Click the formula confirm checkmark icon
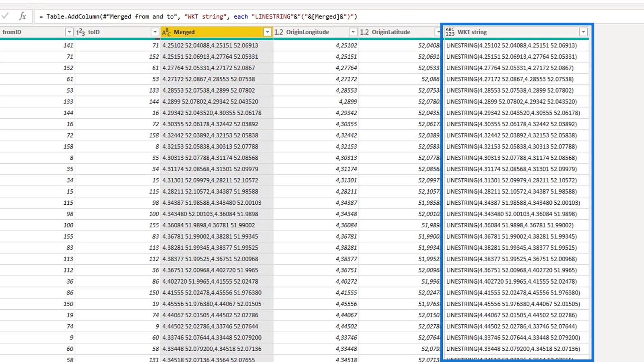The width and height of the screenshot is (644, 362). [x=5, y=16]
